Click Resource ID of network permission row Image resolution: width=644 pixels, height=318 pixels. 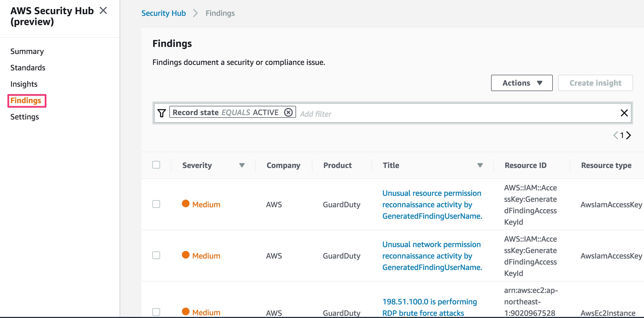pyautogui.click(x=530, y=256)
